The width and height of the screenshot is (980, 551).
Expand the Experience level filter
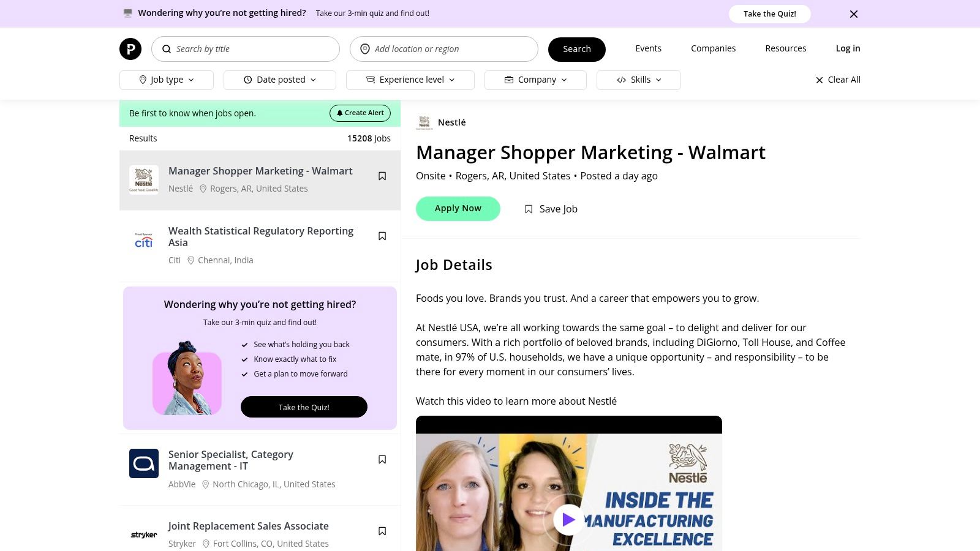coord(410,80)
